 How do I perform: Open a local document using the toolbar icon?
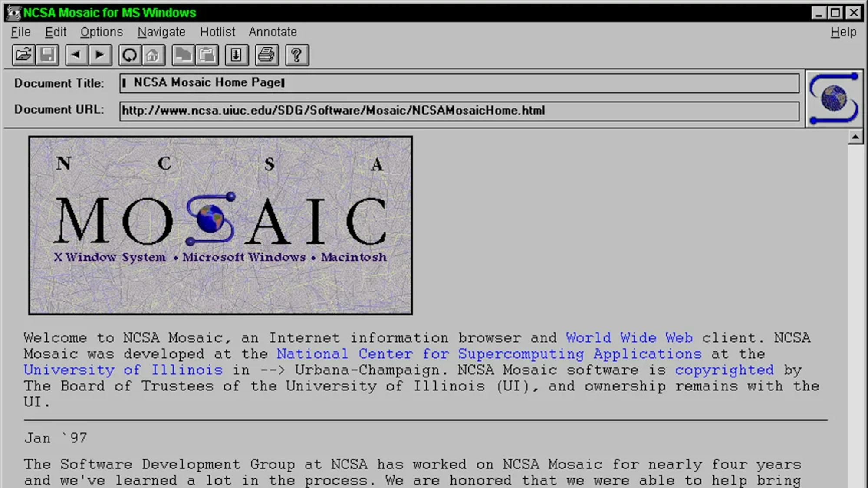tap(23, 55)
